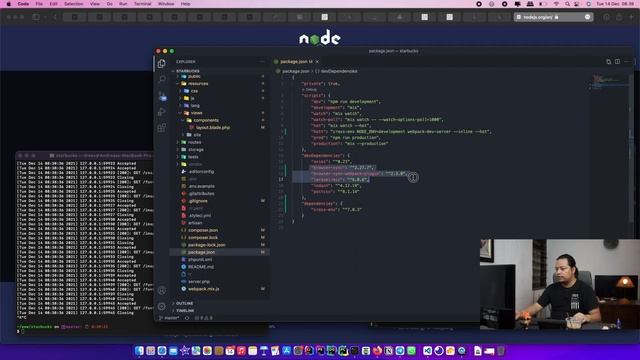Open the Window menu

(x=166, y=4)
